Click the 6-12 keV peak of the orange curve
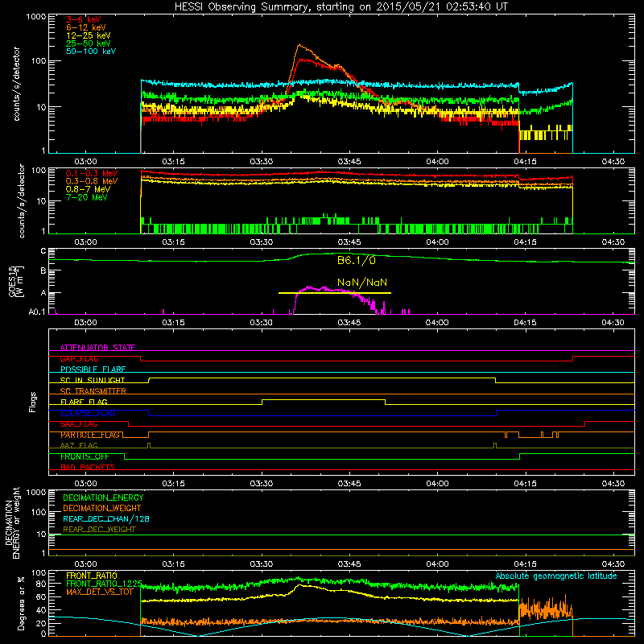 coord(299,45)
